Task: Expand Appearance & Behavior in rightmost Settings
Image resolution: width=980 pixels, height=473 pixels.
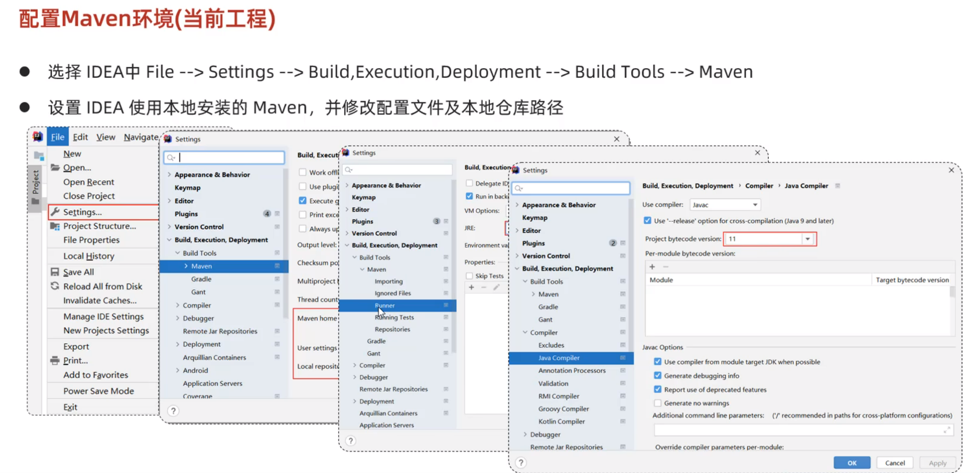Action: 517,205
